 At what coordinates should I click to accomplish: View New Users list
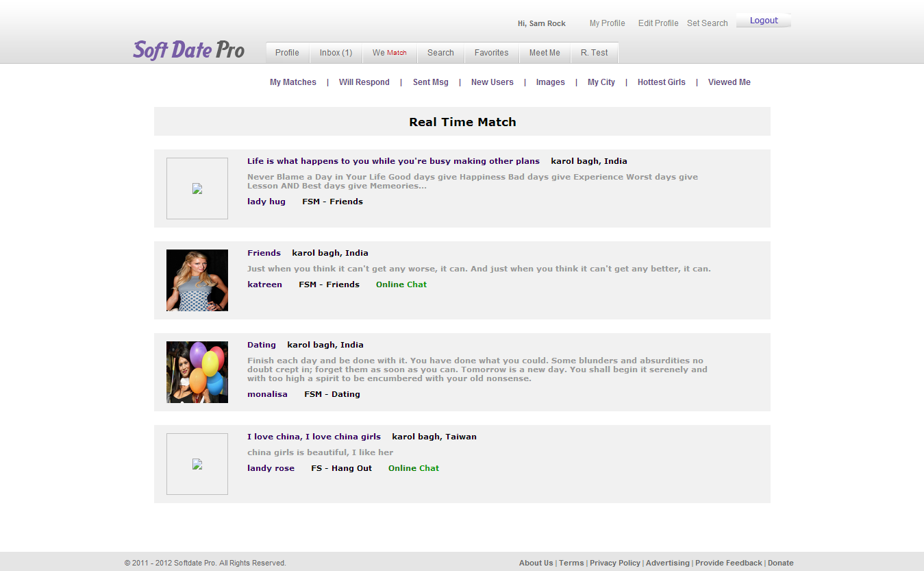tap(492, 82)
